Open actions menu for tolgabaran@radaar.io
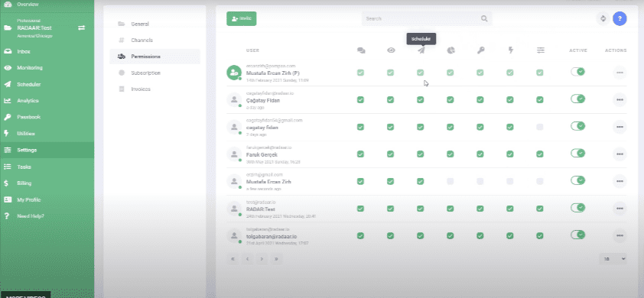Screen dimensions: 644x298 pyautogui.click(x=620, y=235)
